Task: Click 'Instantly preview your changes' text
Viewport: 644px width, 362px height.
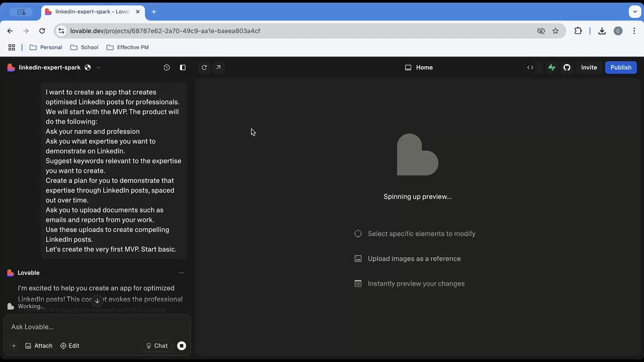Action: pyautogui.click(x=416, y=284)
